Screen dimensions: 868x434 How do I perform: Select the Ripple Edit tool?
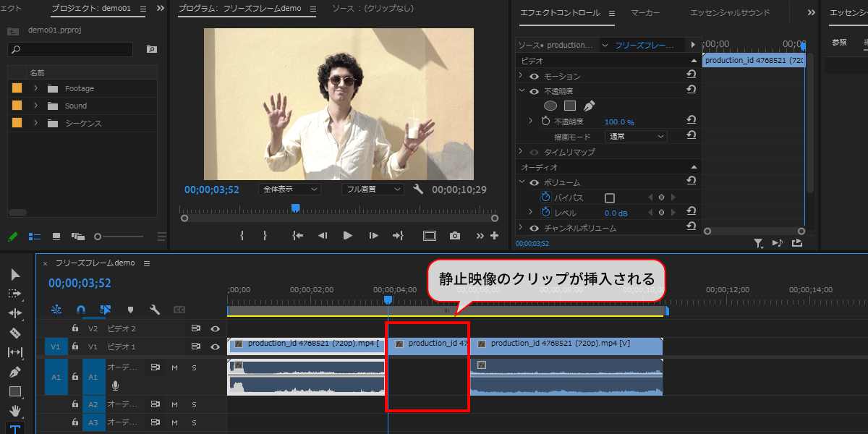(15, 313)
